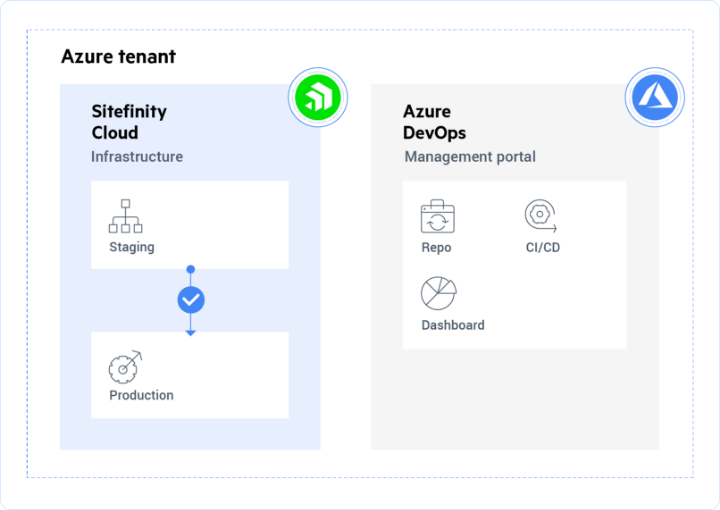Click the Sitefinity Cloud heading
This screenshot has width=720, height=510.
pos(129,122)
